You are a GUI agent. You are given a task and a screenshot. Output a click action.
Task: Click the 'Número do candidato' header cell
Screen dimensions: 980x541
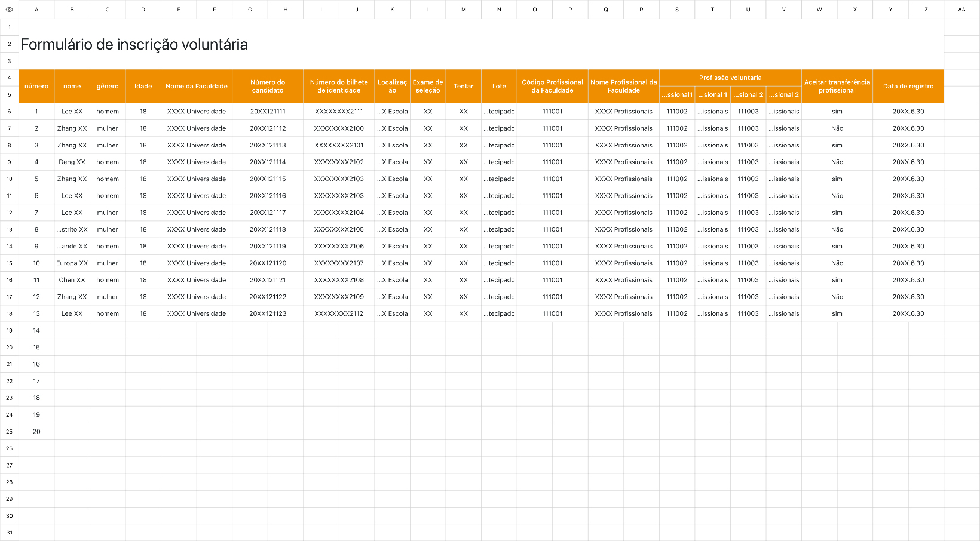pyautogui.click(x=268, y=87)
